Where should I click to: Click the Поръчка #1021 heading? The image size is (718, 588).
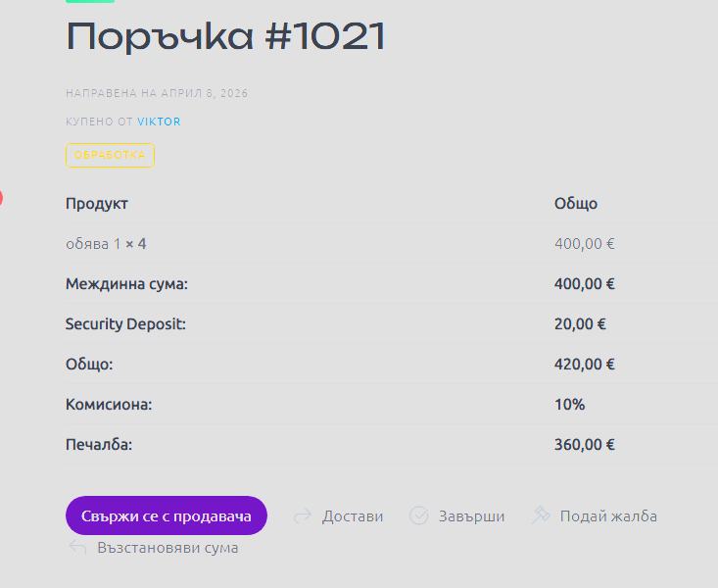coord(225,37)
